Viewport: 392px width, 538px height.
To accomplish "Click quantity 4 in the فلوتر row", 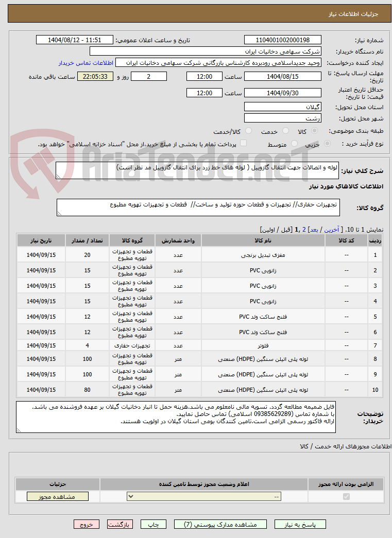I will (87, 345).
